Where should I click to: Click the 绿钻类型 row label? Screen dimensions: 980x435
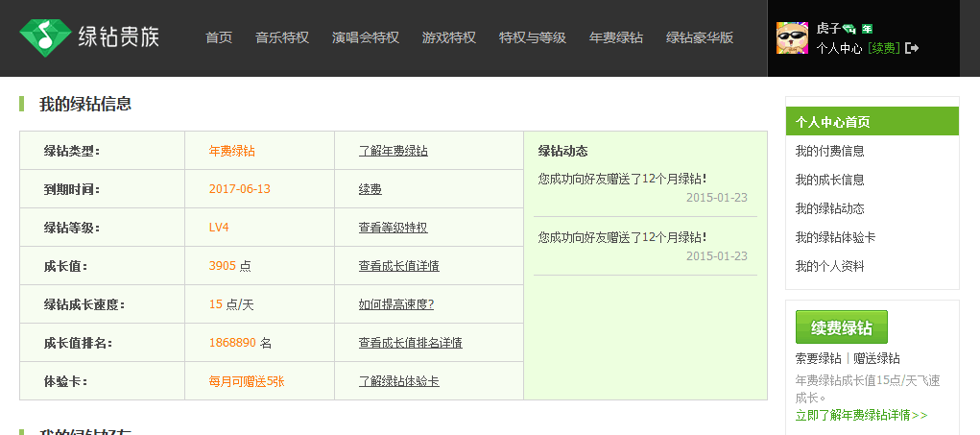click(72, 151)
